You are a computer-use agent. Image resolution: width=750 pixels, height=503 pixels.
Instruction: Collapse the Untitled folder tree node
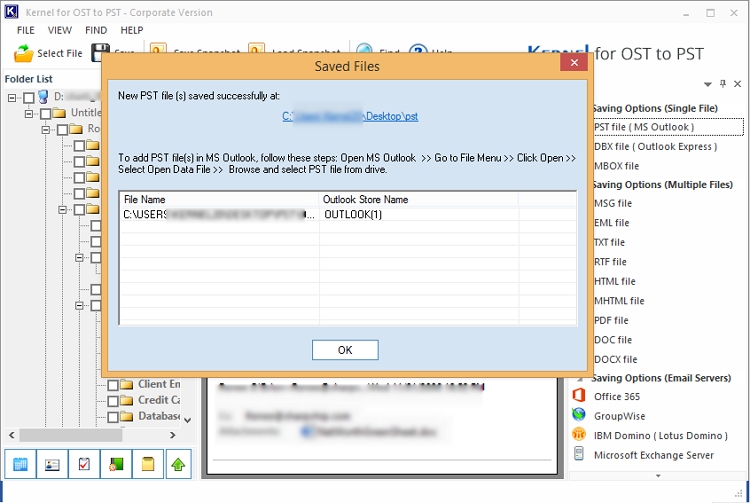[29, 114]
